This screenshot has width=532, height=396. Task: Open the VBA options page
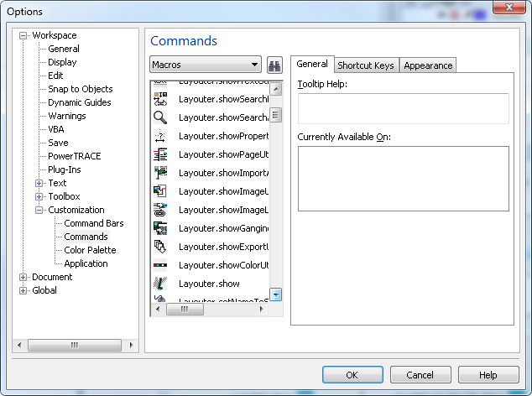[56, 129]
